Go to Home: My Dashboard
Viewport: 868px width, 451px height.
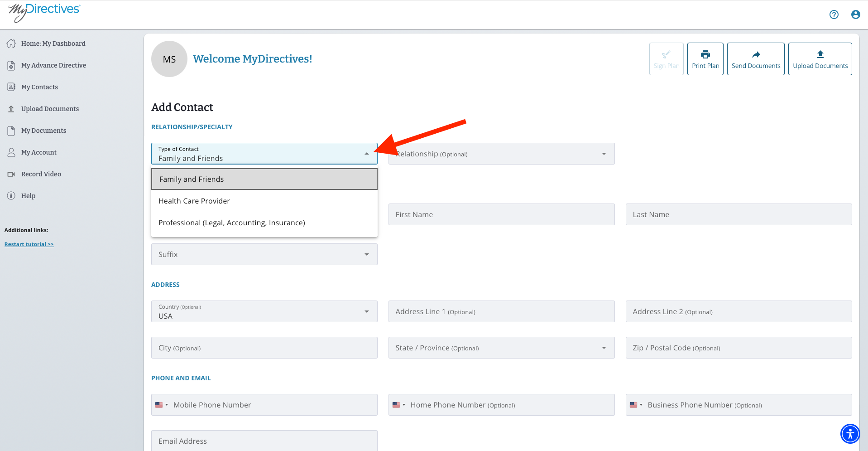[53, 44]
